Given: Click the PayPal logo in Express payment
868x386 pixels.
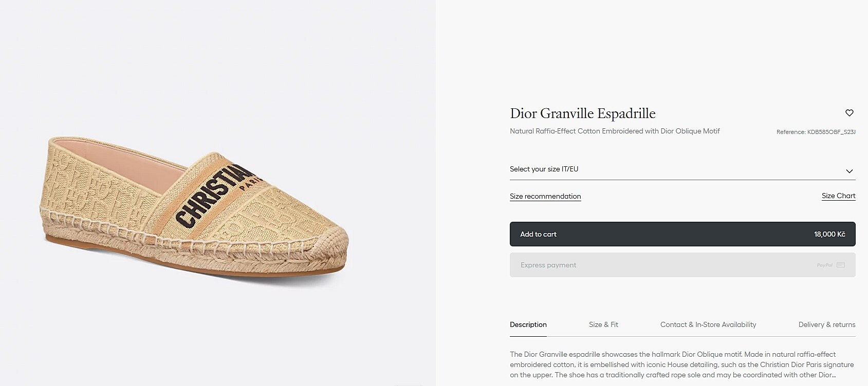Looking at the screenshot, I should [824, 265].
